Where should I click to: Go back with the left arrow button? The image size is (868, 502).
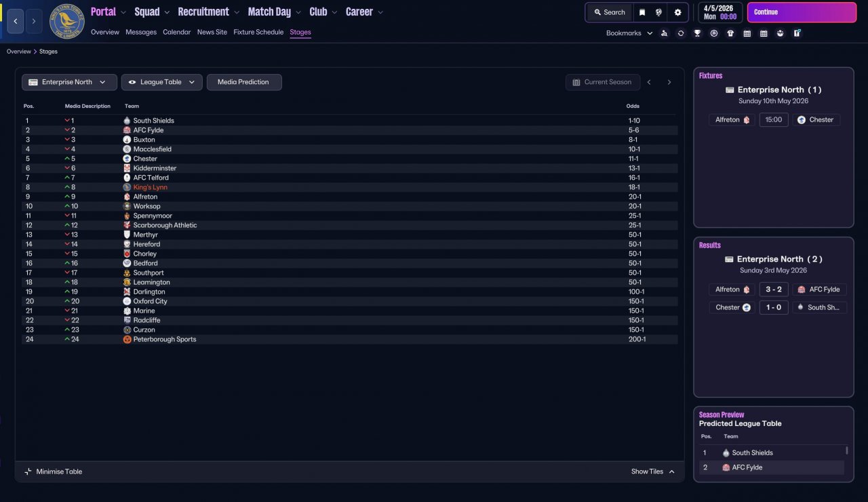(16, 22)
